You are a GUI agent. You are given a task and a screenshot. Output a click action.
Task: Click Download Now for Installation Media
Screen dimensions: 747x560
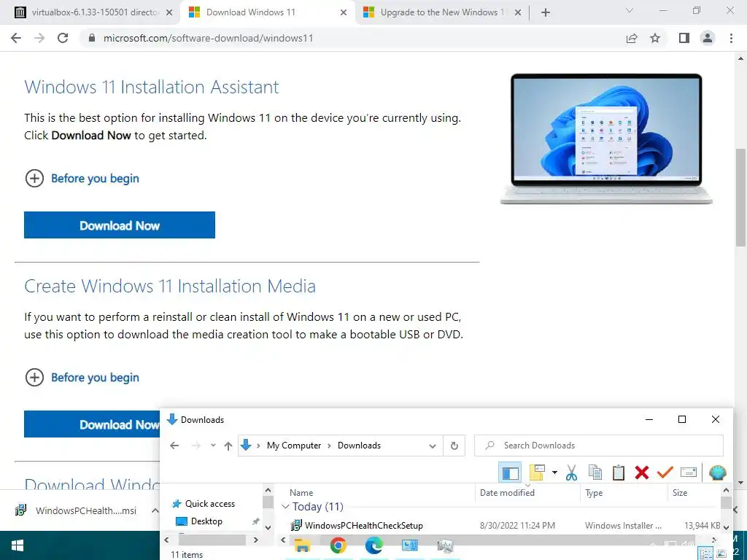(x=92, y=424)
